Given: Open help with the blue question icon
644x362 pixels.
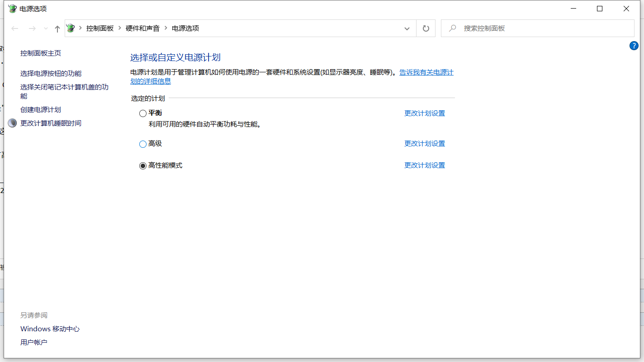Looking at the screenshot, I should tap(634, 46).
